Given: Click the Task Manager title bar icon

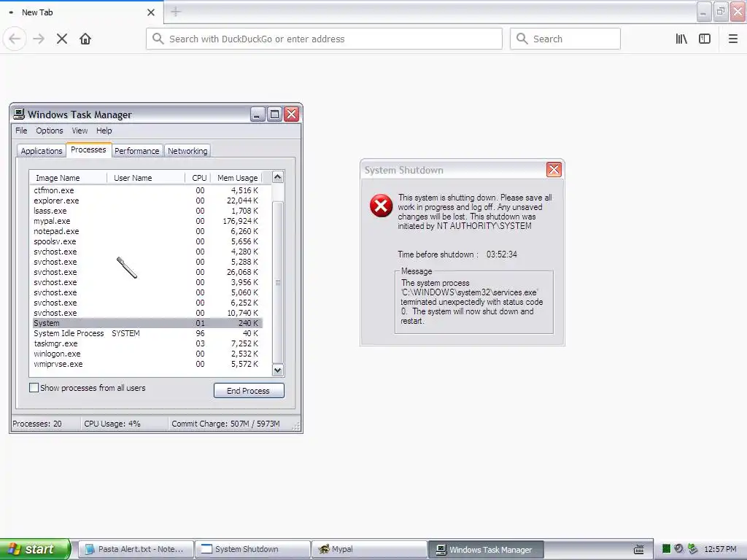Looking at the screenshot, I should [x=19, y=114].
